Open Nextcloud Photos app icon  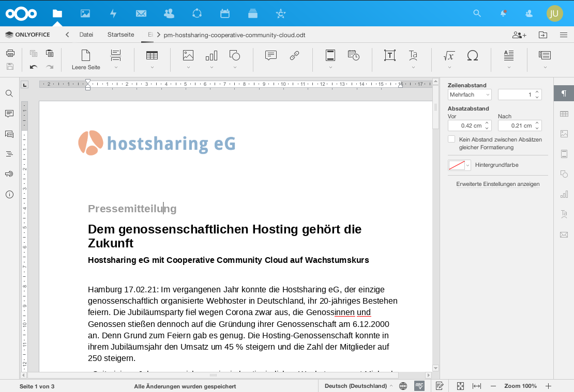85,13
